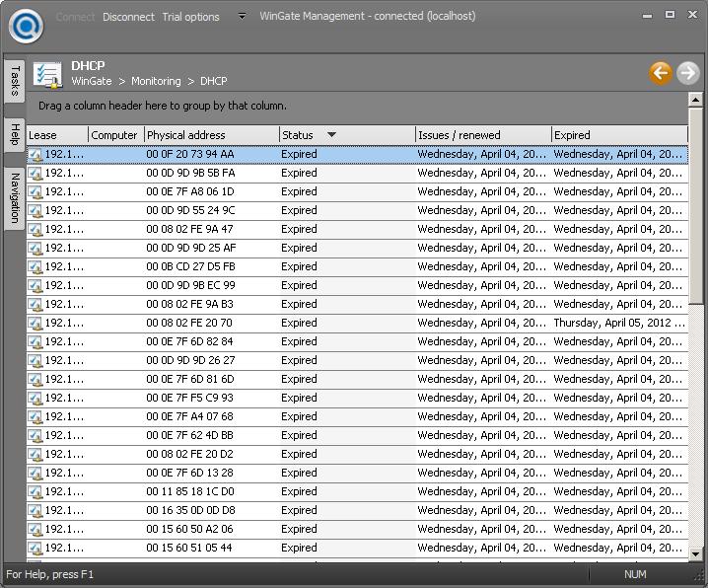Open Trial options in the toolbar

tap(190, 17)
